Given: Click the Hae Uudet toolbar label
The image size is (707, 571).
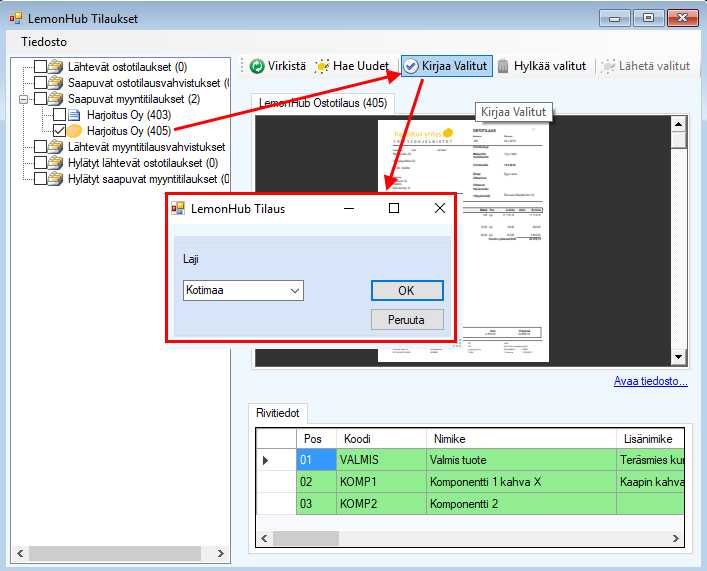Looking at the screenshot, I should pos(361,66).
